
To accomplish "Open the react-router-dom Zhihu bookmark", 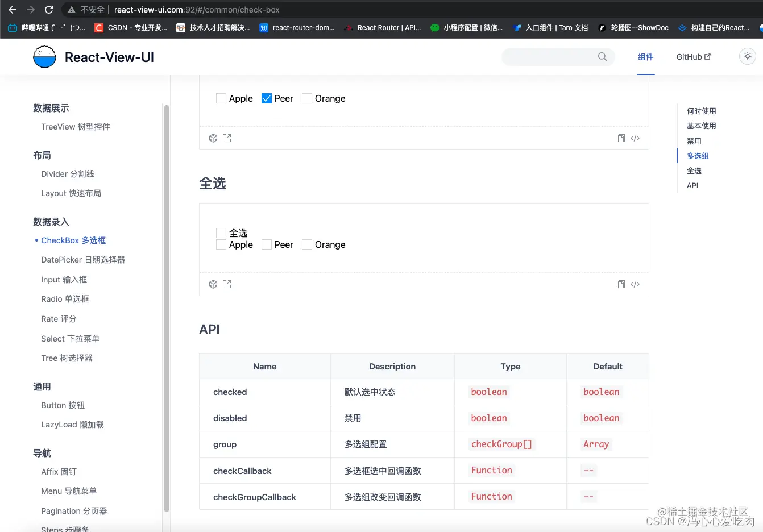I will [x=297, y=27].
